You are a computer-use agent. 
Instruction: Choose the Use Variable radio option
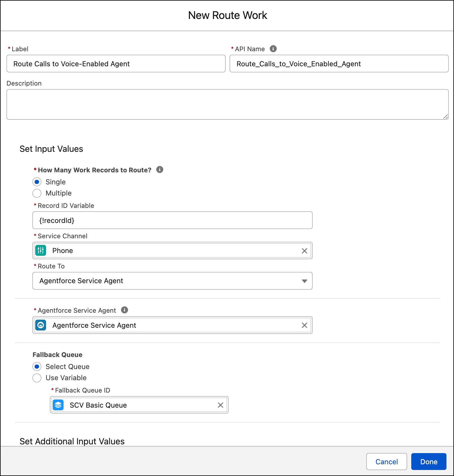37,378
